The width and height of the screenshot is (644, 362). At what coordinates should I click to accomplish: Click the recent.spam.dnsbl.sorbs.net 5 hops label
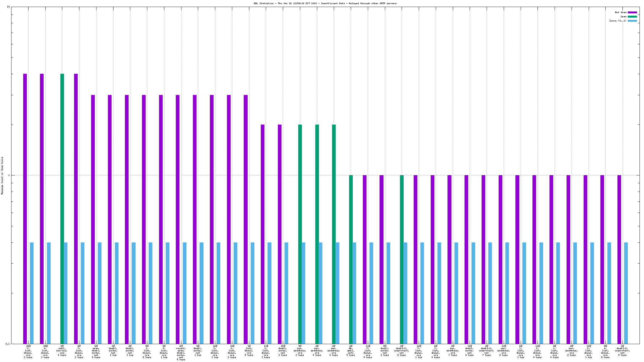(181, 353)
